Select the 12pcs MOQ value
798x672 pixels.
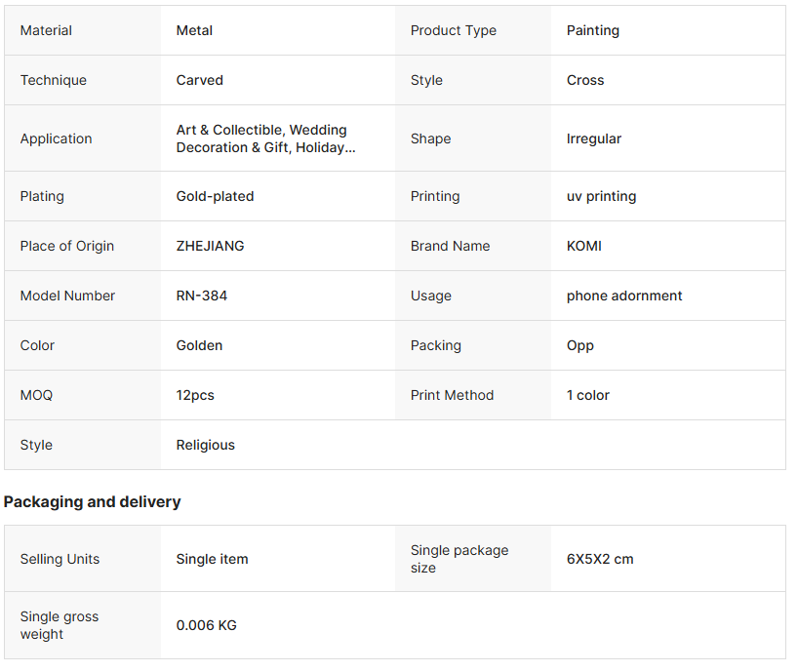(x=195, y=395)
